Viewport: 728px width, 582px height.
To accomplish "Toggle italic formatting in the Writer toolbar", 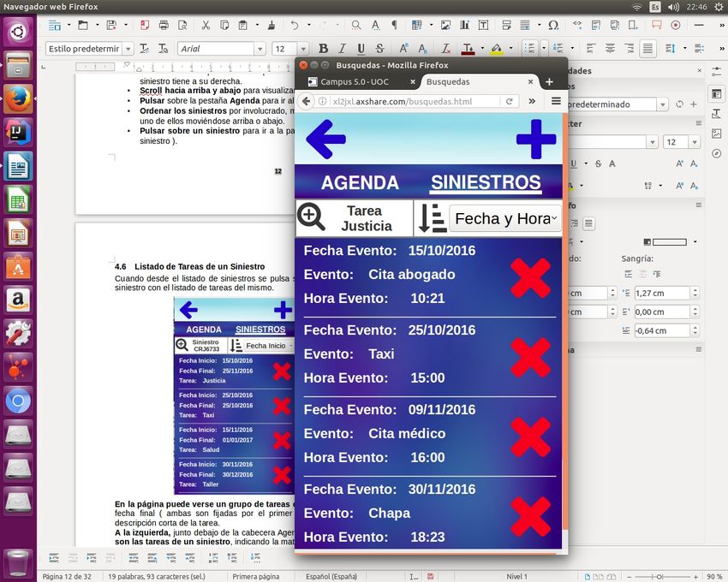I will (342, 49).
